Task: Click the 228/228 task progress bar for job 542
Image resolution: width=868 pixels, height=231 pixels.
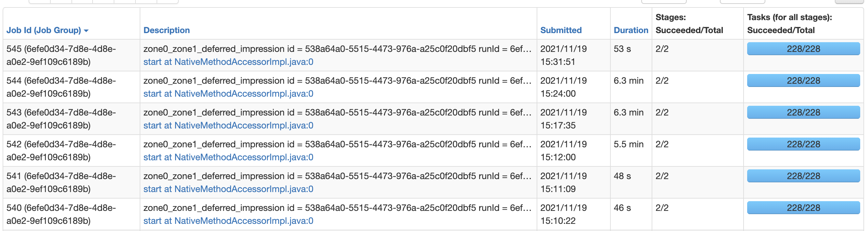Action: [x=803, y=144]
